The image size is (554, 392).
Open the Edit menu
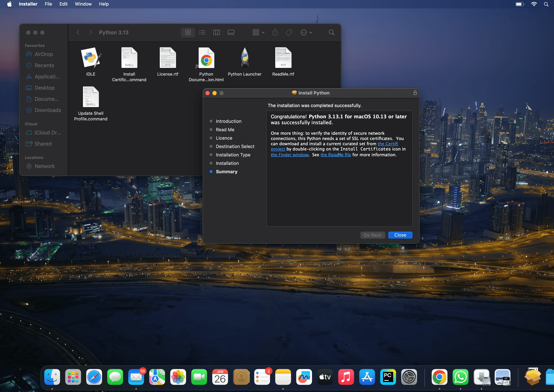[64, 4]
